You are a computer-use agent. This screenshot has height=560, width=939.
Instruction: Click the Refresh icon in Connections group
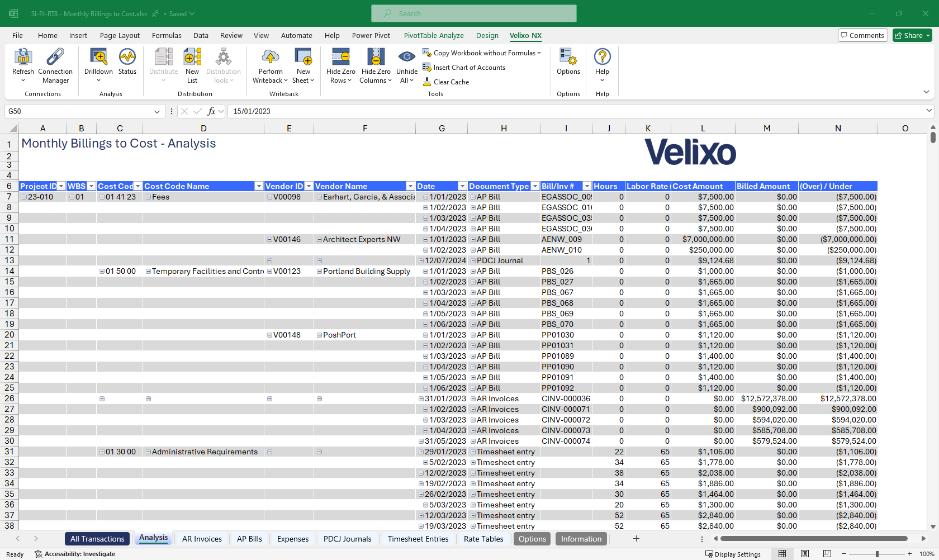coord(23,57)
